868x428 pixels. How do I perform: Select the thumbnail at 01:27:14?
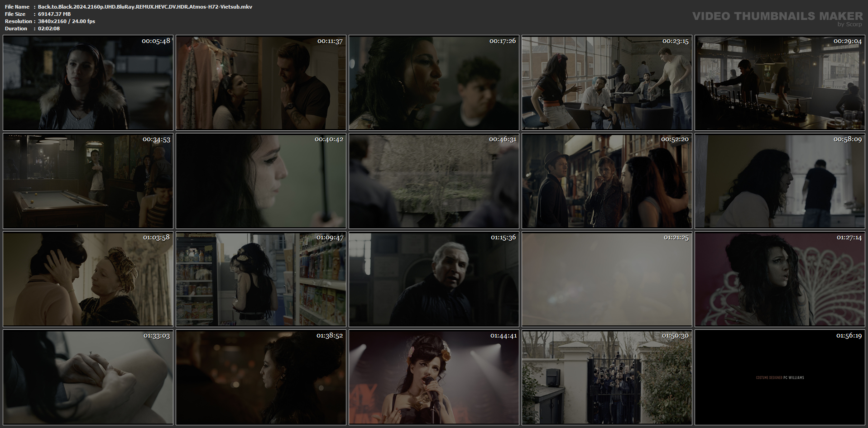coord(780,279)
